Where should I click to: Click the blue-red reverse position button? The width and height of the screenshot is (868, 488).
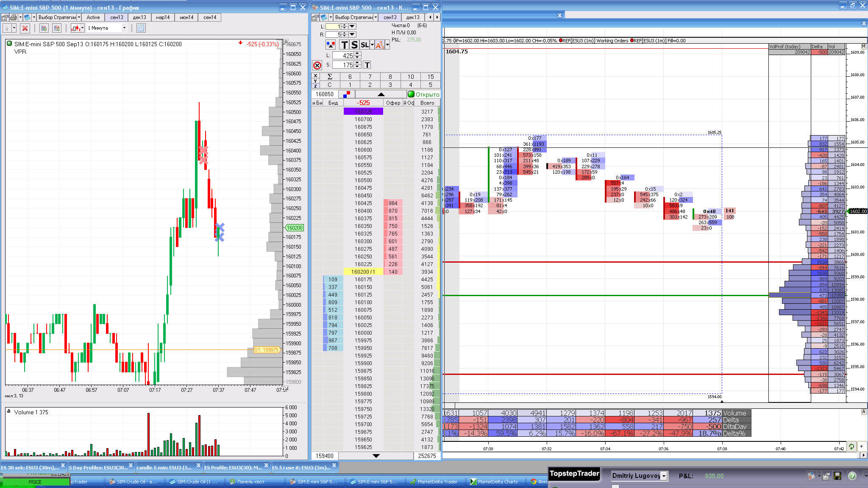point(331,45)
